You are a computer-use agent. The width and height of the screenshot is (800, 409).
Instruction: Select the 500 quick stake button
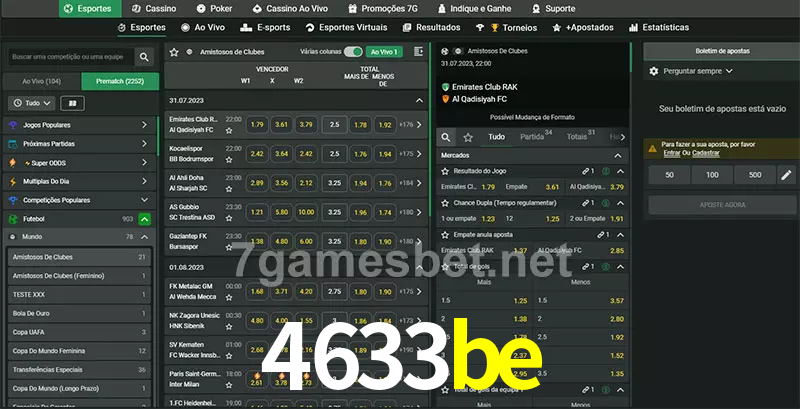(x=755, y=175)
